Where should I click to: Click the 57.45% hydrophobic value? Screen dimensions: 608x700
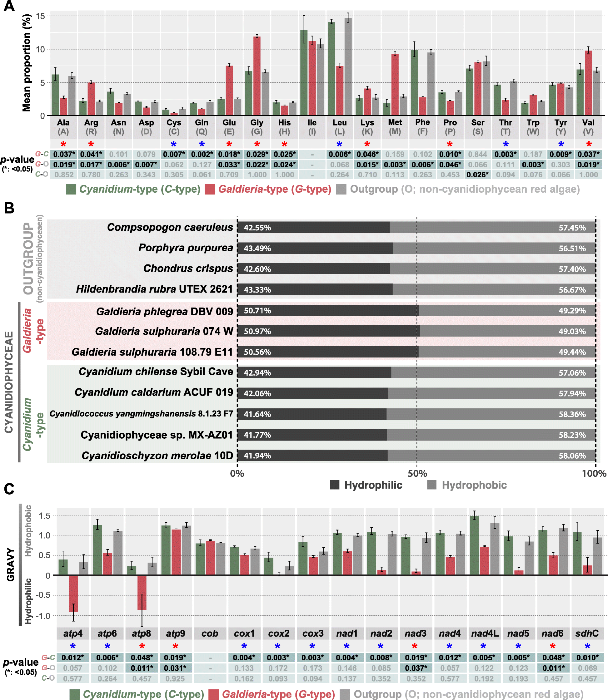(572, 228)
